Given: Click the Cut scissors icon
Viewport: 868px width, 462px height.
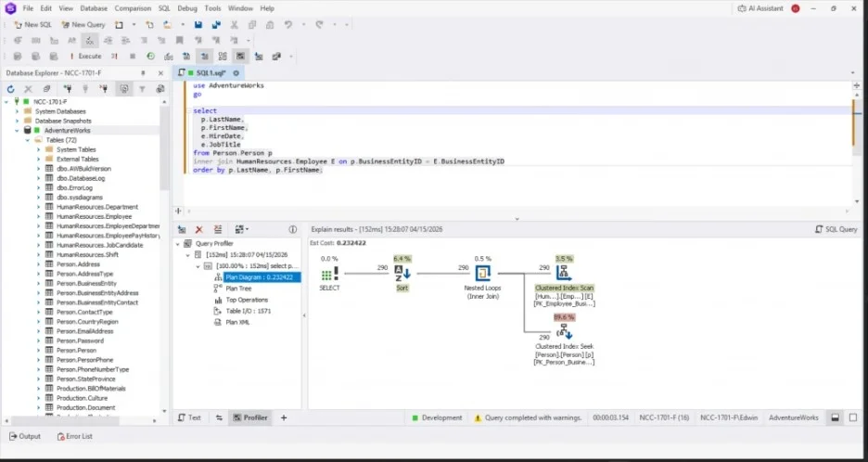Looking at the screenshot, I should click(x=235, y=24).
